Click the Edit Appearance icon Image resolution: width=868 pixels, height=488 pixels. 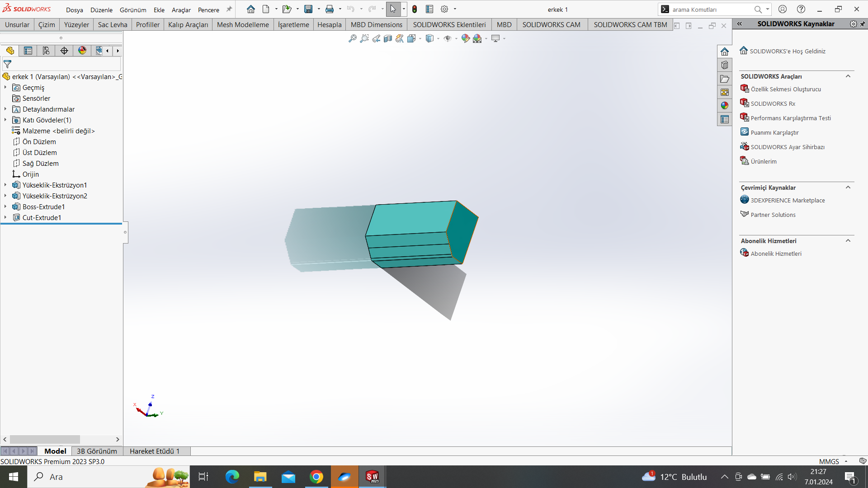[465, 39]
